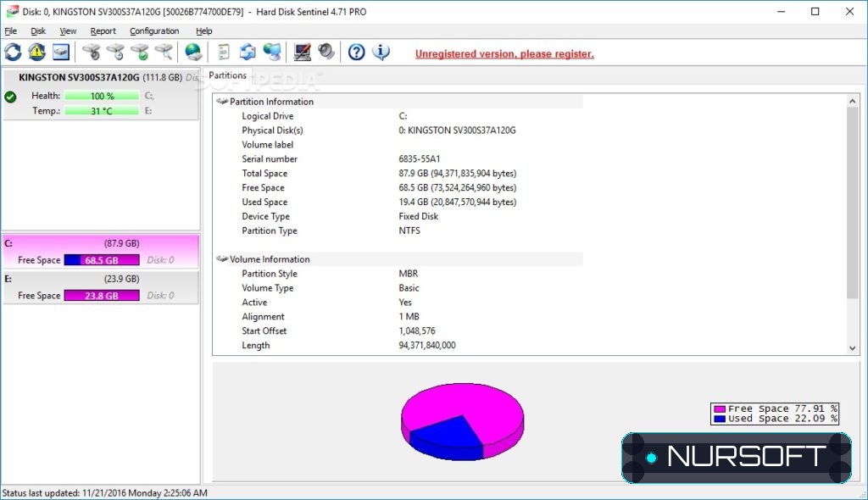Click the disk with magnifier icon
Viewport: 868px width, 500px height.
point(164,53)
